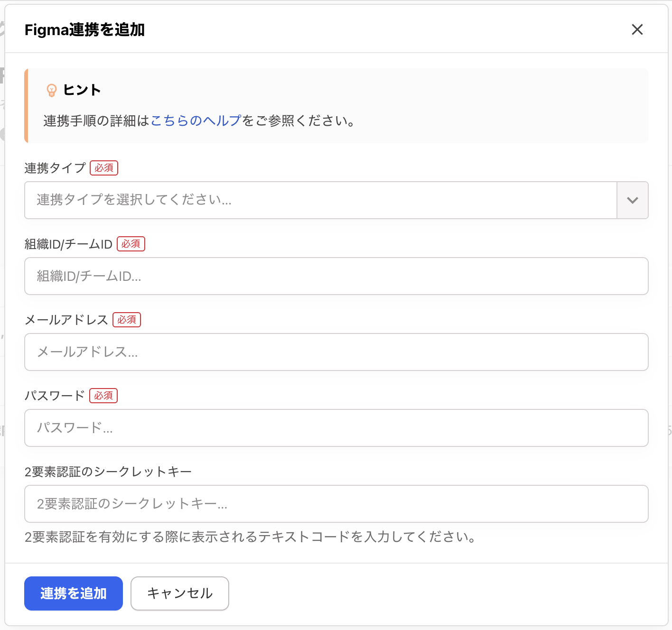Focus the 組織ID/チームID input field
This screenshot has width=672, height=630.
pyautogui.click(x=336, y=276)
